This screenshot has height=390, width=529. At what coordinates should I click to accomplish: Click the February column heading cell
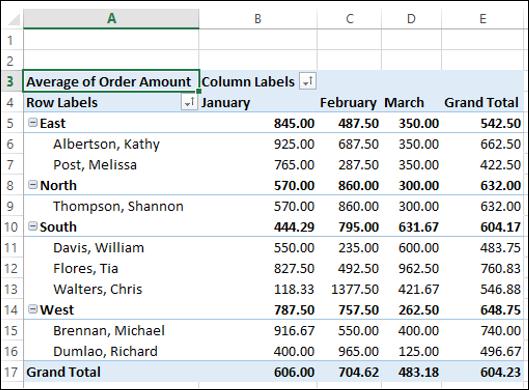pyautogui.click(x=349, y=102)
